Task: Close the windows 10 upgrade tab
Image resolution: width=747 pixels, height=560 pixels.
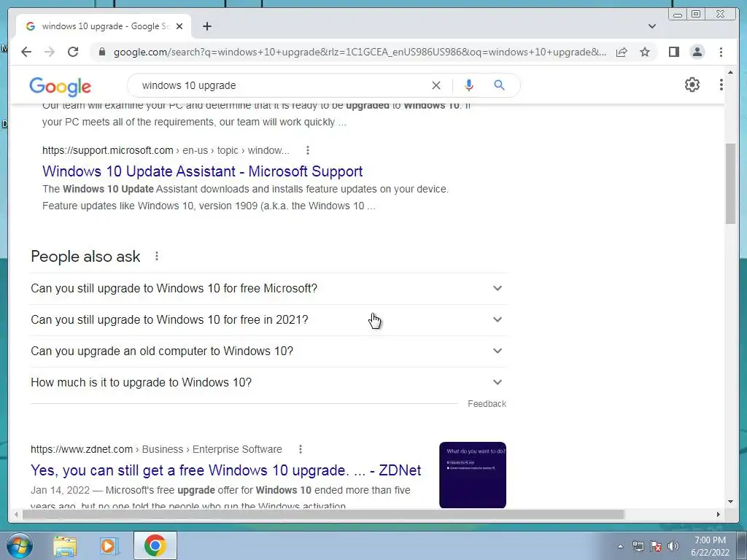Action: (x=179, y=26)
